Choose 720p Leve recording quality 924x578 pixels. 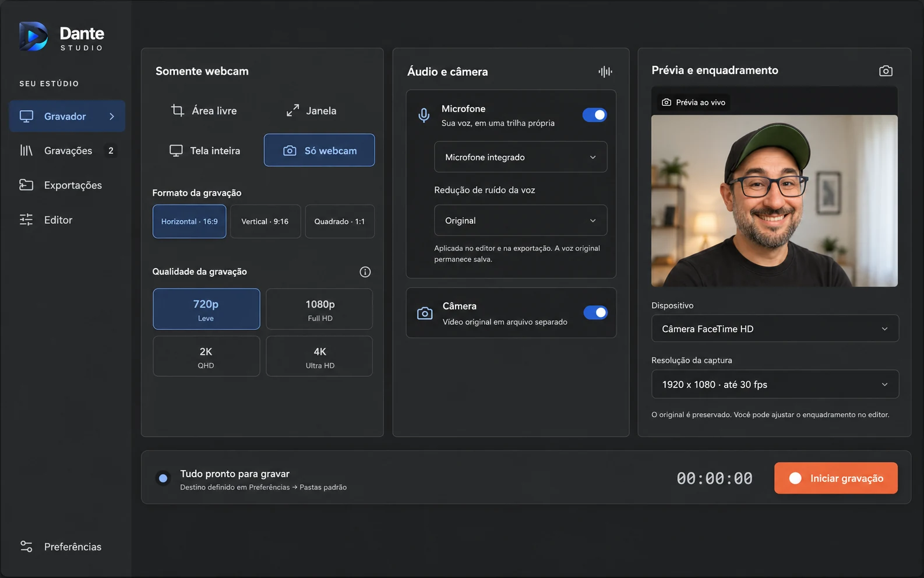pyautogui.click(x=206, y=309)
